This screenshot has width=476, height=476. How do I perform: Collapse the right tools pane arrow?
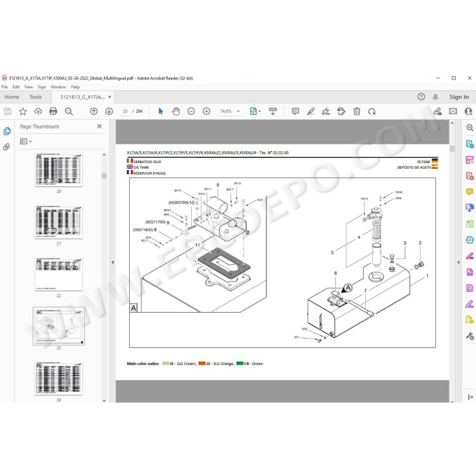[458, 262]
